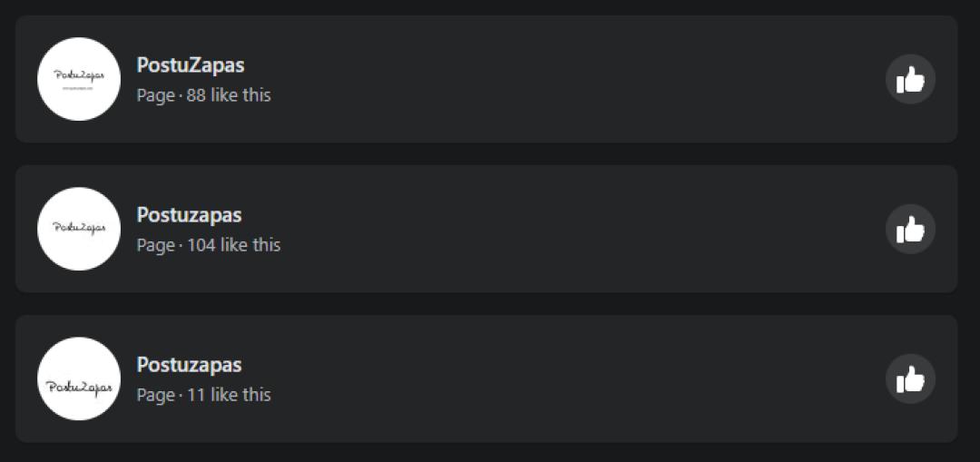Like the PostuZapas page with 88 likes
Image resolution: width=980 pixels, height=462 pixels.
pos(910,80)
